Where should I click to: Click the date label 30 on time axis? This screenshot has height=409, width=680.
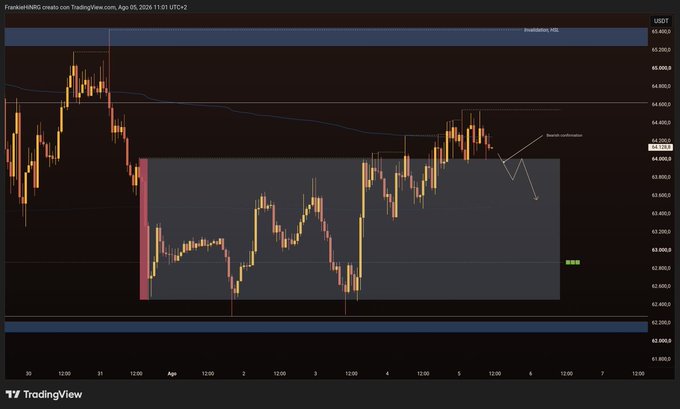click(x=29, y=373)
